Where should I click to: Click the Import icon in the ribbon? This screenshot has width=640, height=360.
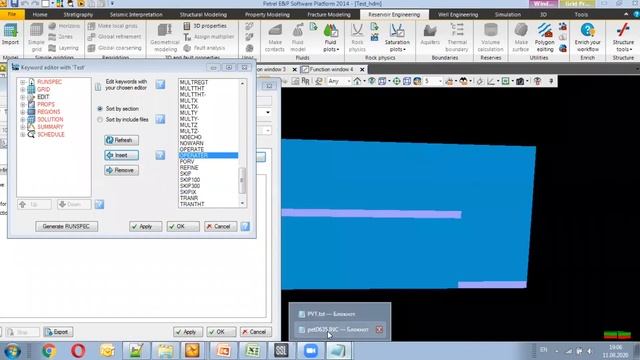pos(10,34)
